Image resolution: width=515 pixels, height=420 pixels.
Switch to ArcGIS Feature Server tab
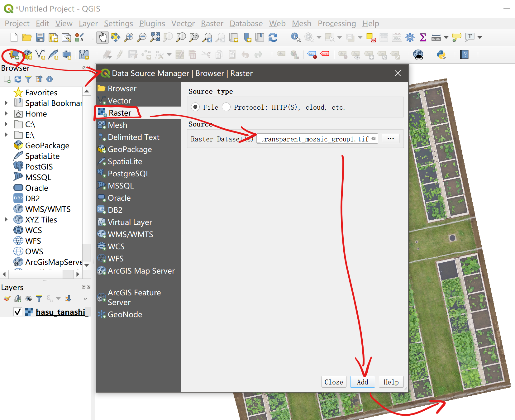(138, 297)
